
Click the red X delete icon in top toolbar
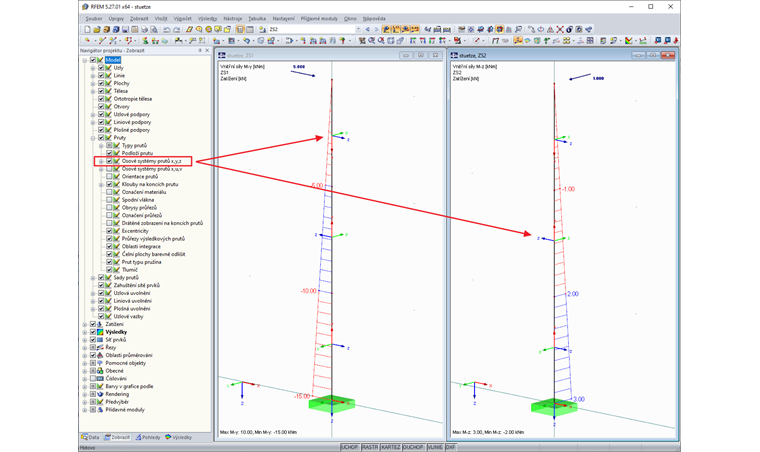[x=560, y=30]
